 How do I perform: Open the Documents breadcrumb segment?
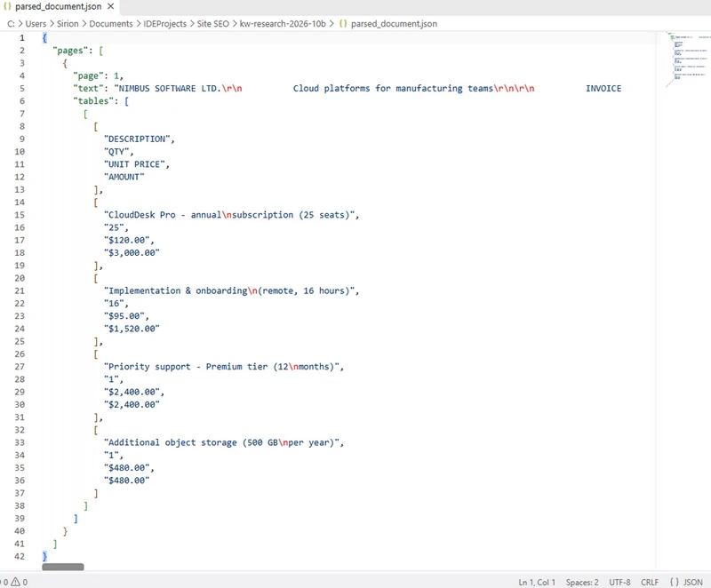pos(111,24)
